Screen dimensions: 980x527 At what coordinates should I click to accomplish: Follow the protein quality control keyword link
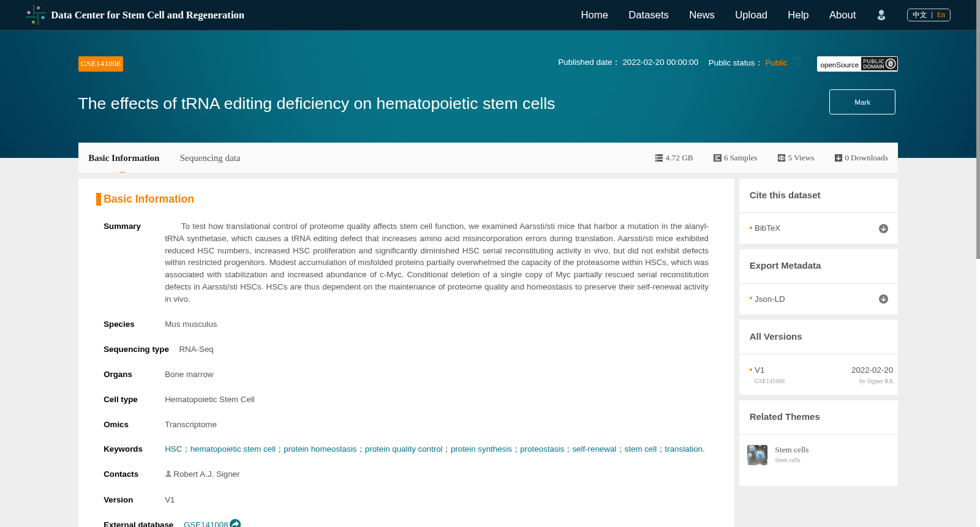point(404,449)
